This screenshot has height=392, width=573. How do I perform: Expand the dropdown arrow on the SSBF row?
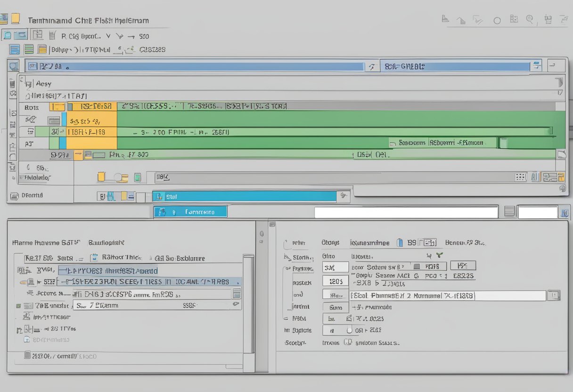click(236, 305)
